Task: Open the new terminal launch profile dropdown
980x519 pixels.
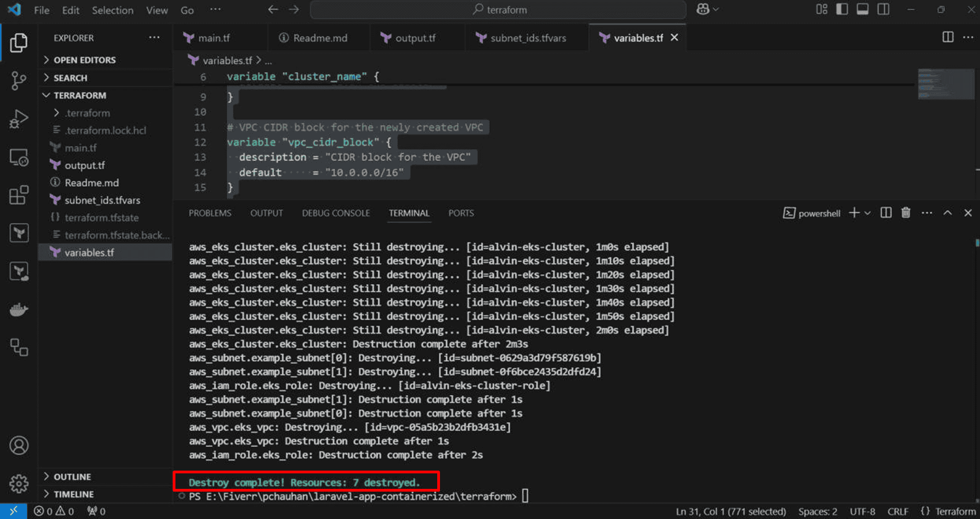Action: (868, 213)
